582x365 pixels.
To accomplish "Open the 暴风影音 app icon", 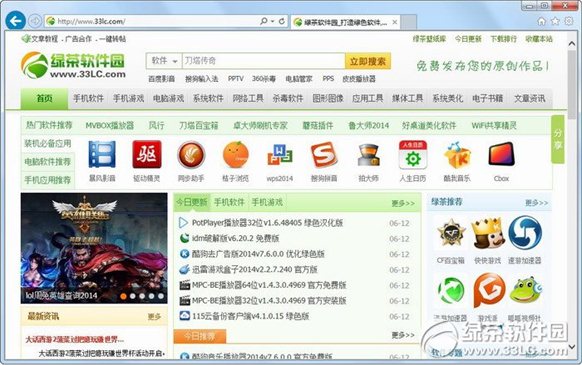I will coord(102,154).
